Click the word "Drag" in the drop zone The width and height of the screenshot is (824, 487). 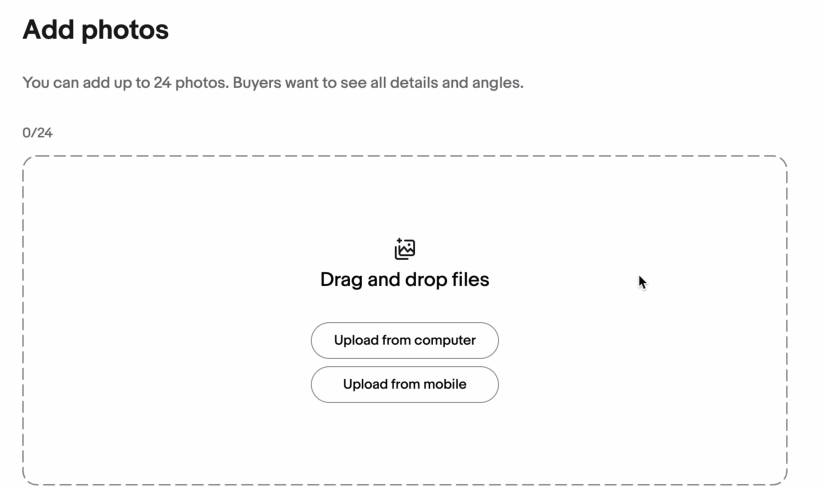[341, 280]
